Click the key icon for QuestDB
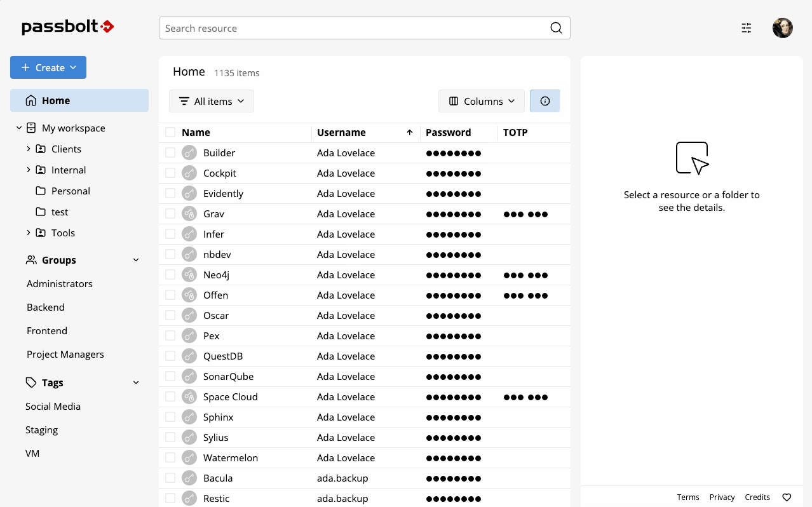 coord(189,356)
